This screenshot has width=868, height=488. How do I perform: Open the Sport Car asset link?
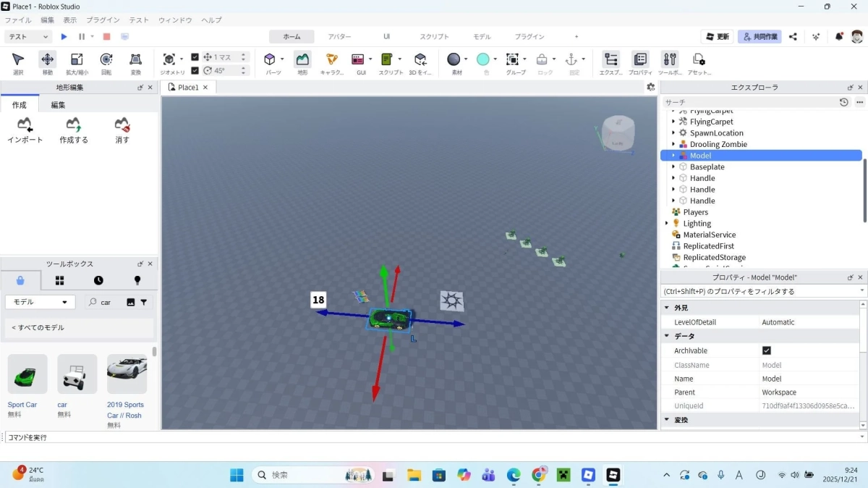tap(22, 405)
